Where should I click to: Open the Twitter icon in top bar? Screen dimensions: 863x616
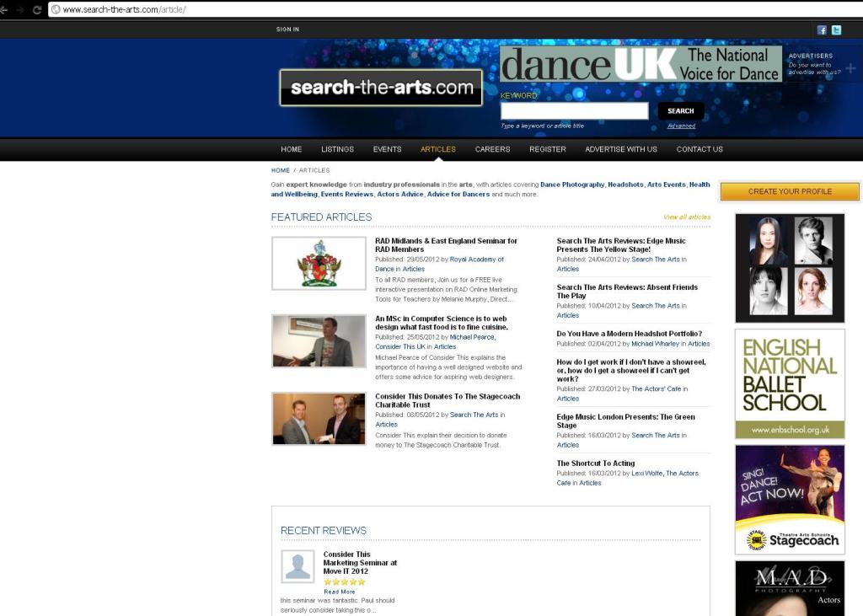pos(836,29)
